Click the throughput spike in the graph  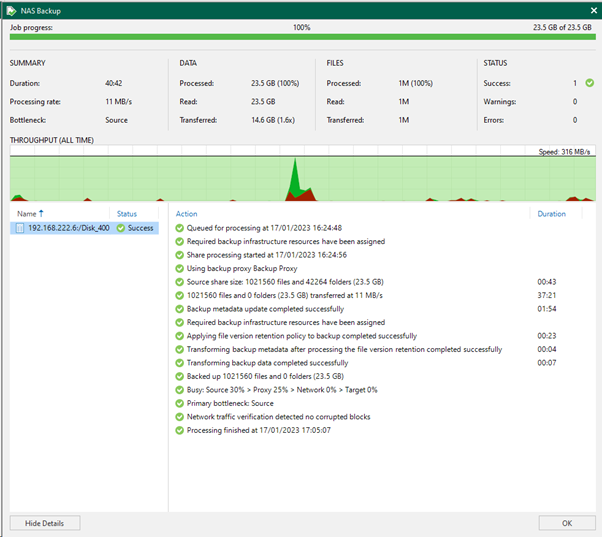(295, 177)
